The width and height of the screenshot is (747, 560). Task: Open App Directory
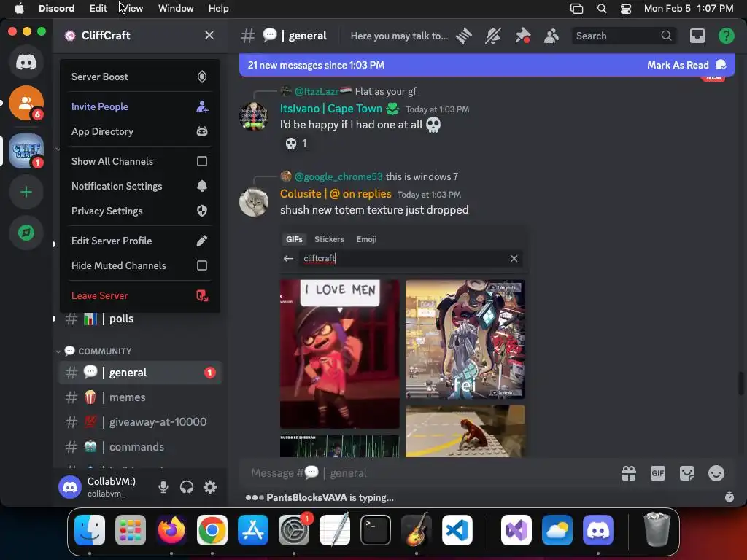pyautogui.click(x=139, y=131)
